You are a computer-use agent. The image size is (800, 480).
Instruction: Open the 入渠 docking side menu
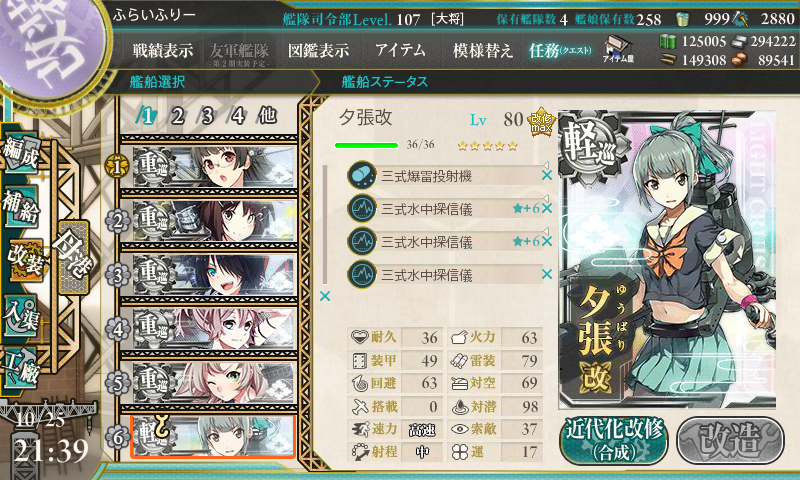click(x=20, y=316)
